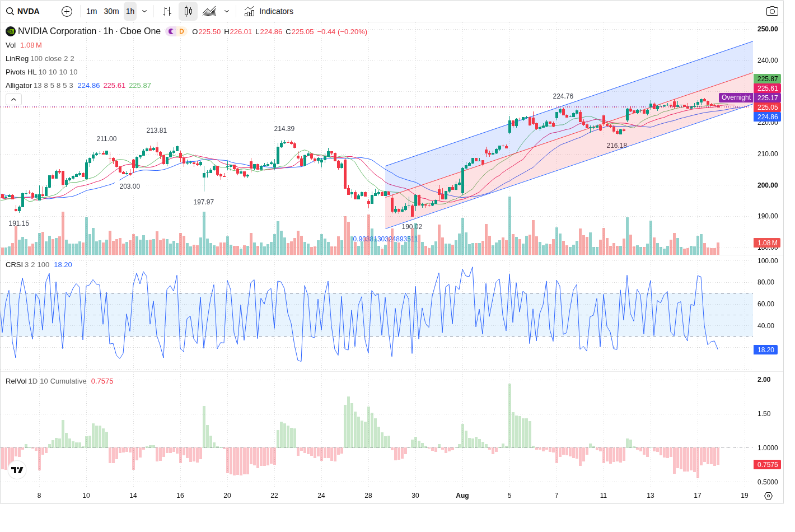Select candlestick chart style icon
Screen dimensions: 795x532
tap(188, 11)
